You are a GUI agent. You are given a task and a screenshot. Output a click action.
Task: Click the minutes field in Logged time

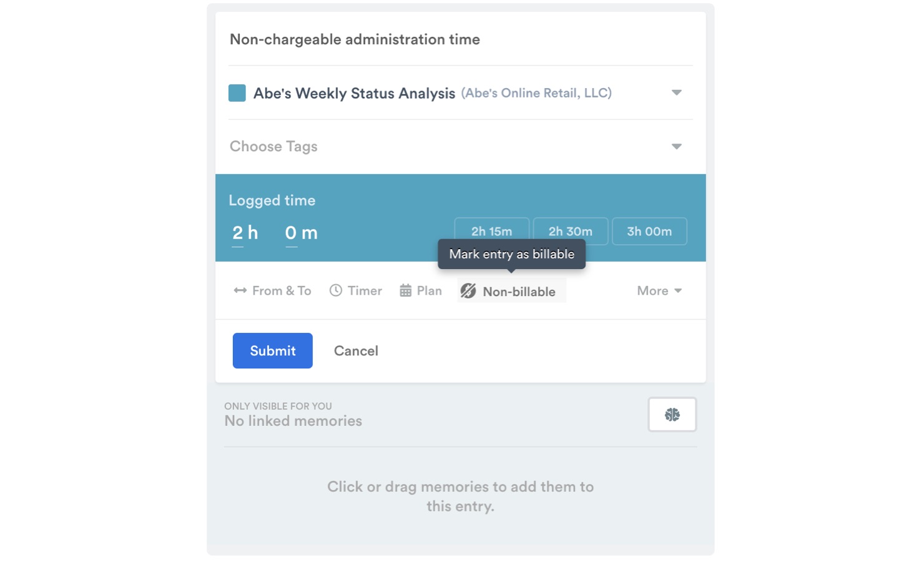click(292, 233)
